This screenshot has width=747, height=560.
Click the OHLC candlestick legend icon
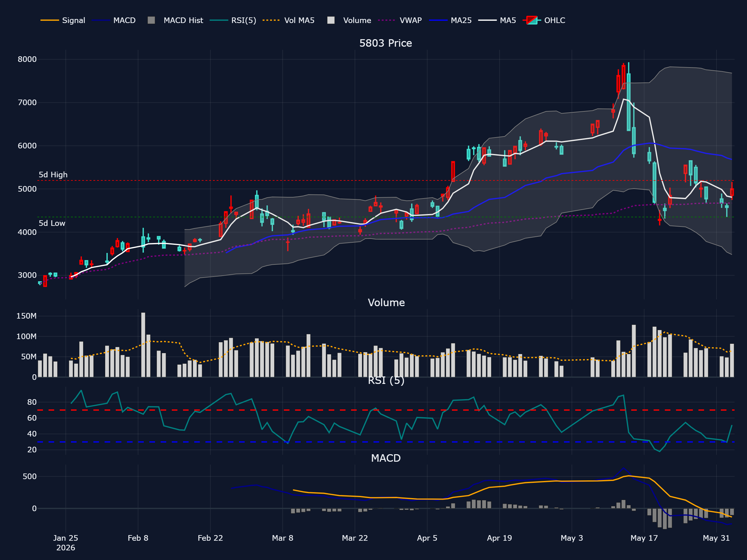pyautogui.click(x=532, y=20)
